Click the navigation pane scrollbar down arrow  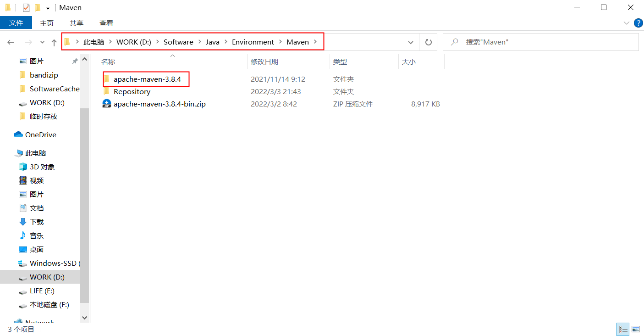coord(84,317)
